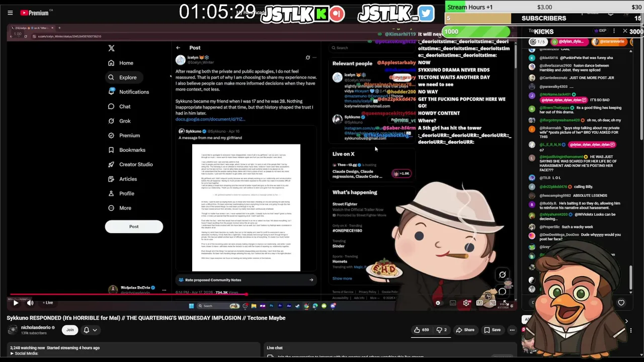Viewport: 644px width, 362px height.
Task: Open the three-dot menu on icelyn's post
Action: point(314,57)
